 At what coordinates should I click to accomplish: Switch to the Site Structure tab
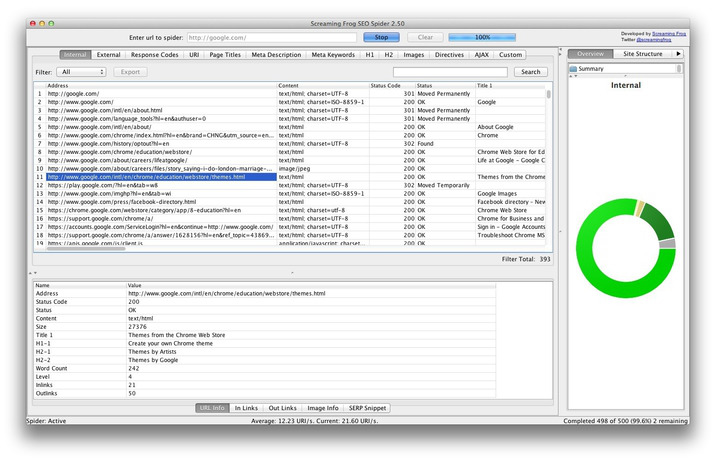[x=641, y=53]
